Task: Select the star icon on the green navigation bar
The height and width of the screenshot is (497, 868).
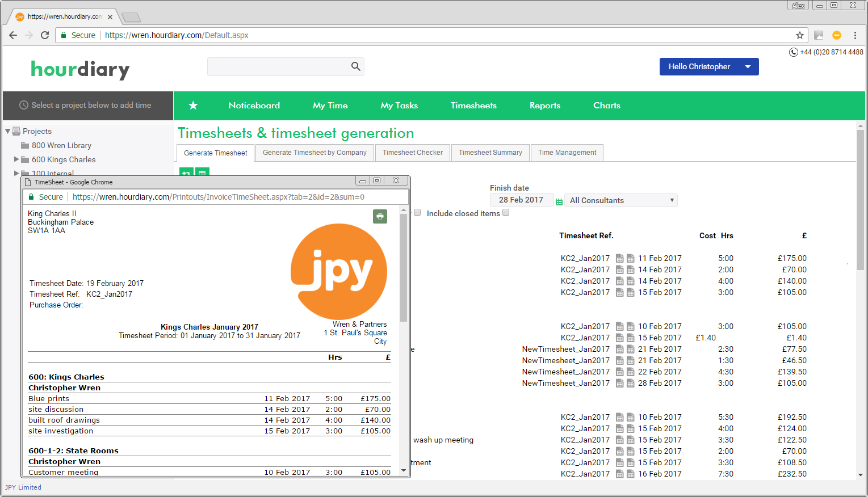Action: [193, 106]
